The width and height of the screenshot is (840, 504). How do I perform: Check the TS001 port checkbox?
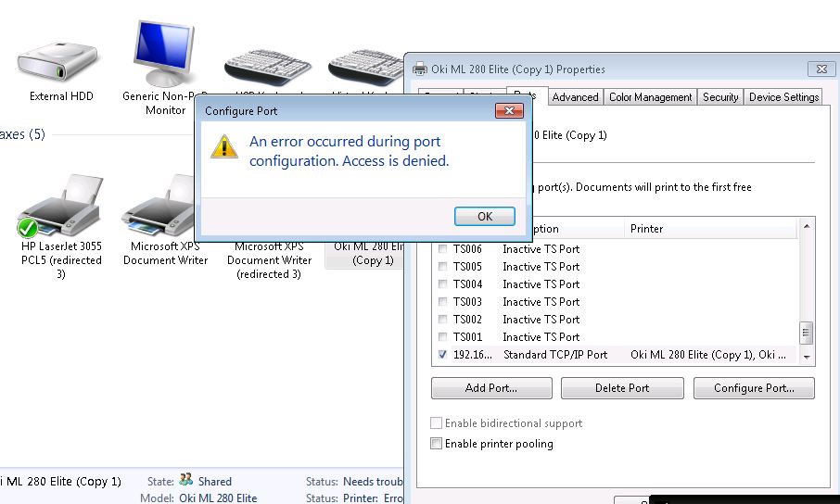pyautogui.click(x=442, y=337)
